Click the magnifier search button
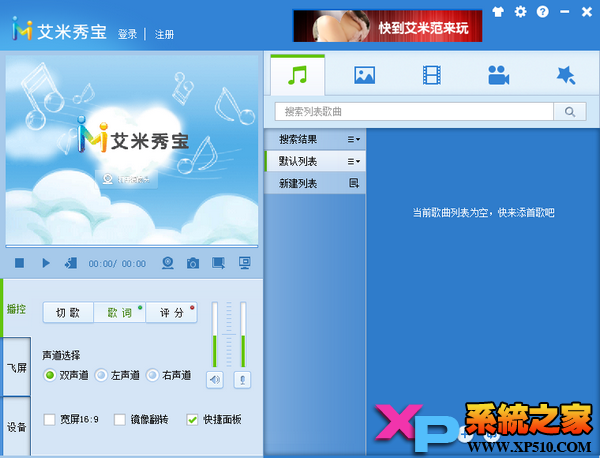The image size is (600, 458). (x=570, y=112)
